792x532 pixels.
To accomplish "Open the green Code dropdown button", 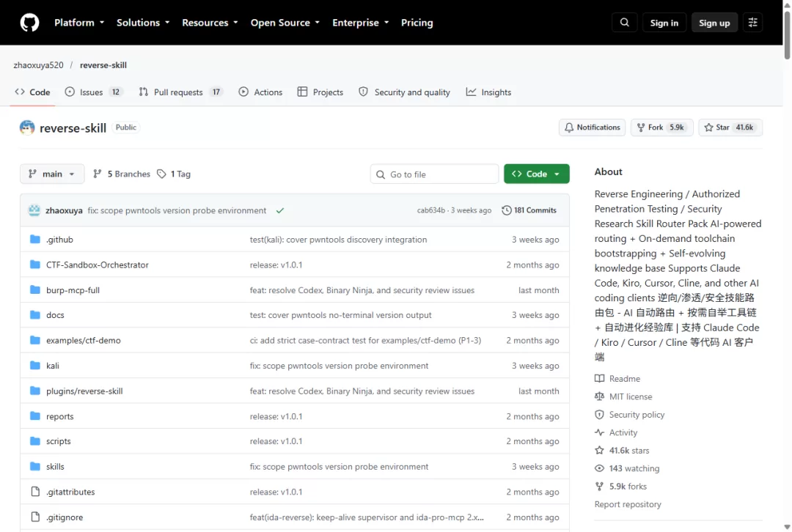I will [536, 174].
